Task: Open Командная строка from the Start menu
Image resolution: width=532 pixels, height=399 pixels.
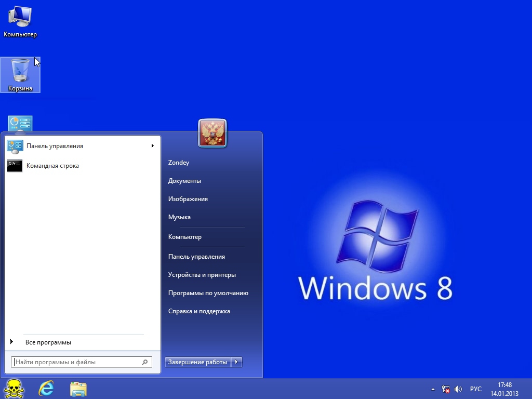Action: pyautogui.click(x=52, y=166)
